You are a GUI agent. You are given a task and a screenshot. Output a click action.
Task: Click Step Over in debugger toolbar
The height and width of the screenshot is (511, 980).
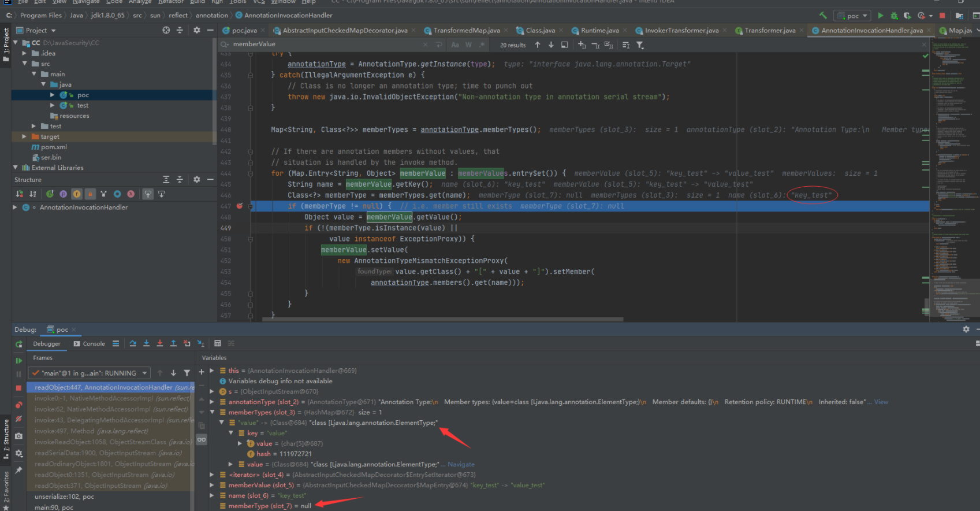pos(133,343)
